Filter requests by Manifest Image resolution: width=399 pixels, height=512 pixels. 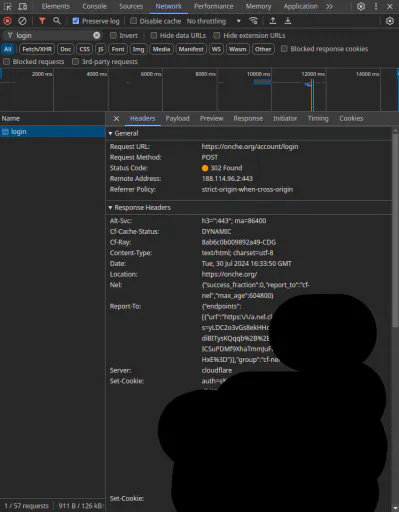(x=191, y=49)
